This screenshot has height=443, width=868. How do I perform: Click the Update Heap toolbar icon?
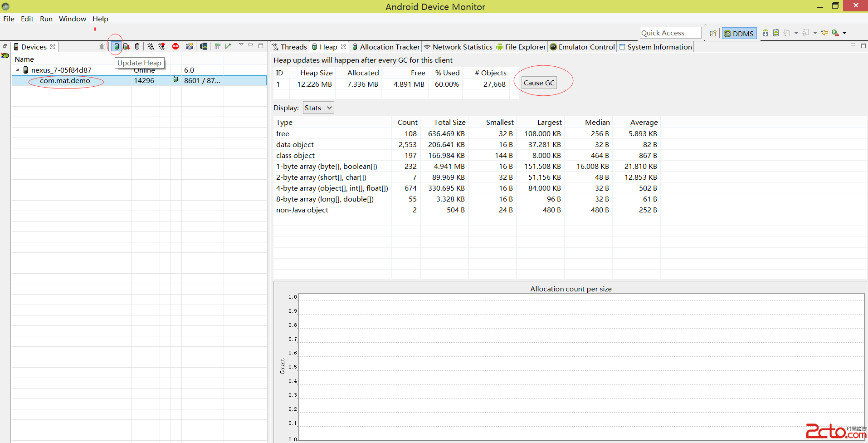tap(117, 46)
